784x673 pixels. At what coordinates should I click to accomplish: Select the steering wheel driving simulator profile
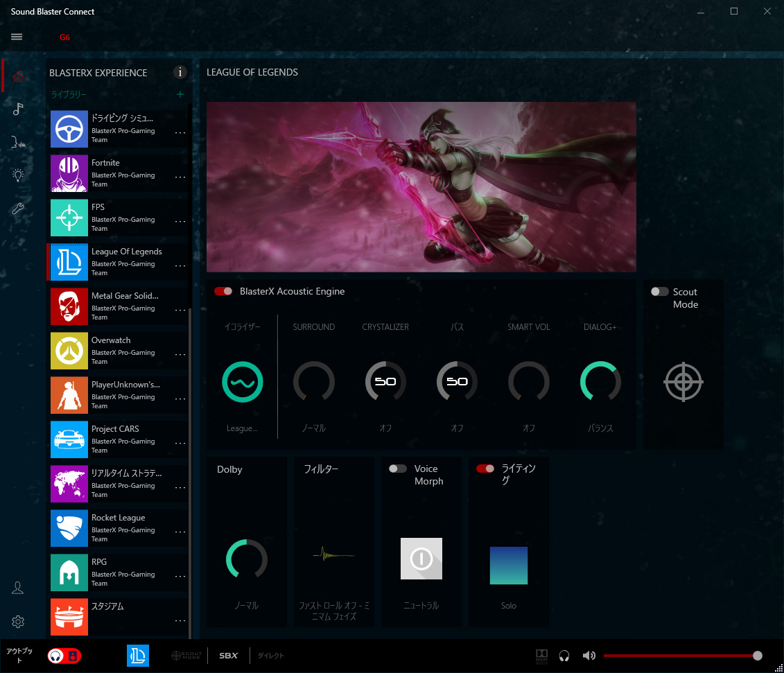(x=69, y=129)
